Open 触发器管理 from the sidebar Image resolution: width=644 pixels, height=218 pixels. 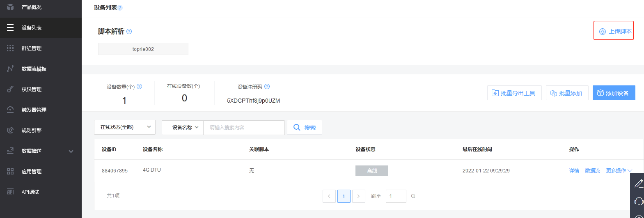tap(34, 110)
